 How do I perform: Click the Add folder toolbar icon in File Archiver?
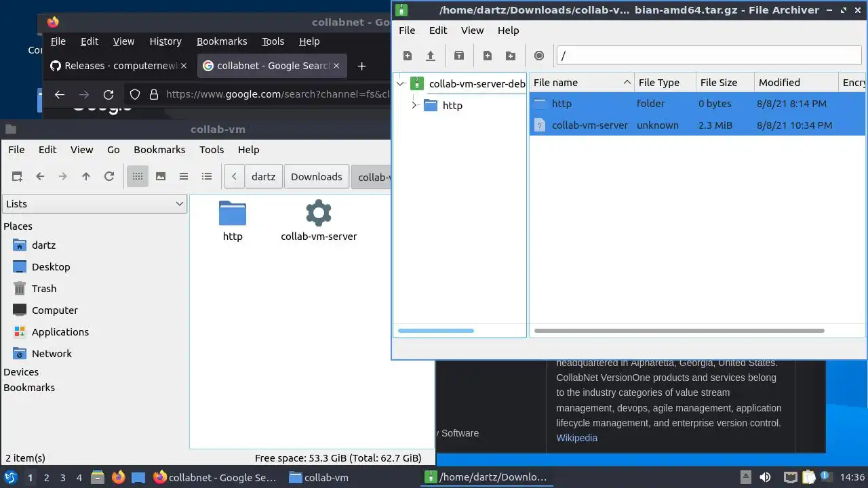[511, 56]
